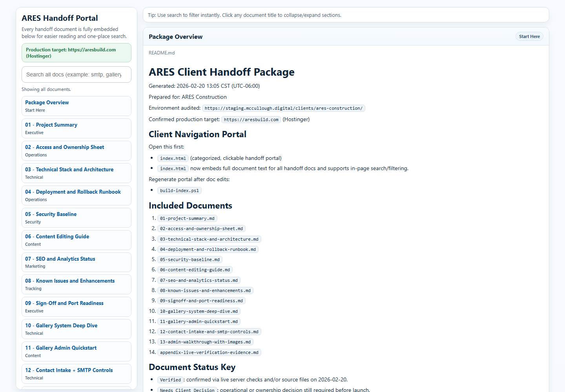Select "12 - Contact Intake + SMTP Controls"
This screenshot has height=392, width=565.
pyautogui.click(x=68, y=370)
